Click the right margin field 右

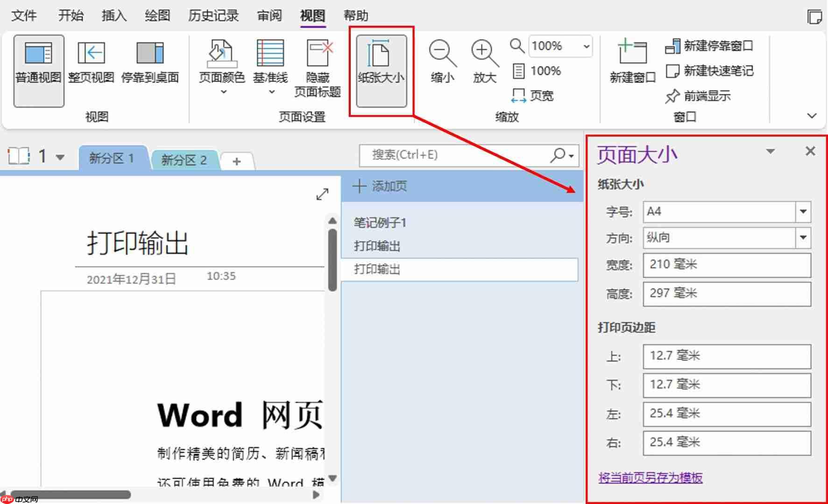[727, 443]
